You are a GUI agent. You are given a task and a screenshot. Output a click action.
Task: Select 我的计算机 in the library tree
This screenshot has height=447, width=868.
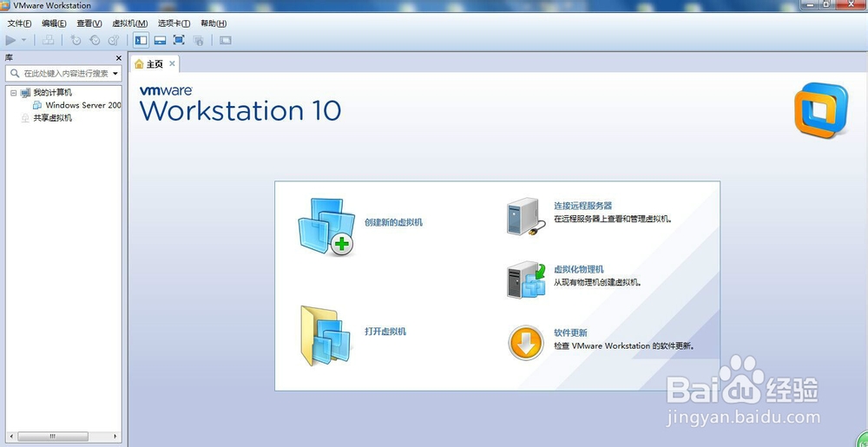[53, 92]
